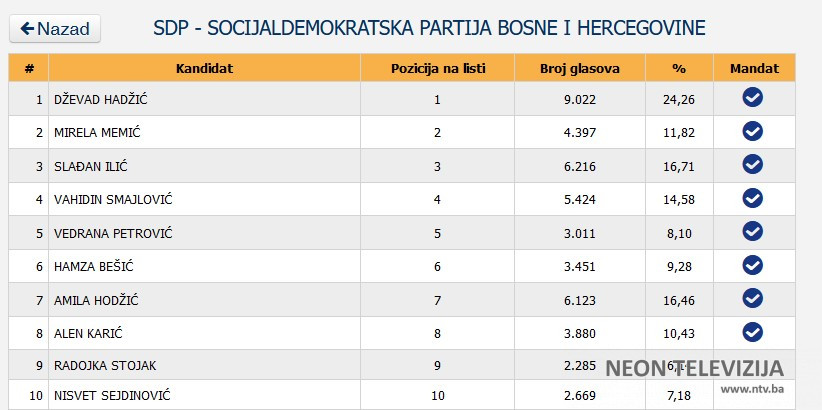The image size is (822, 410).
Task: Click mandate checkmark for Alen Karić
Action: point(753,331)
